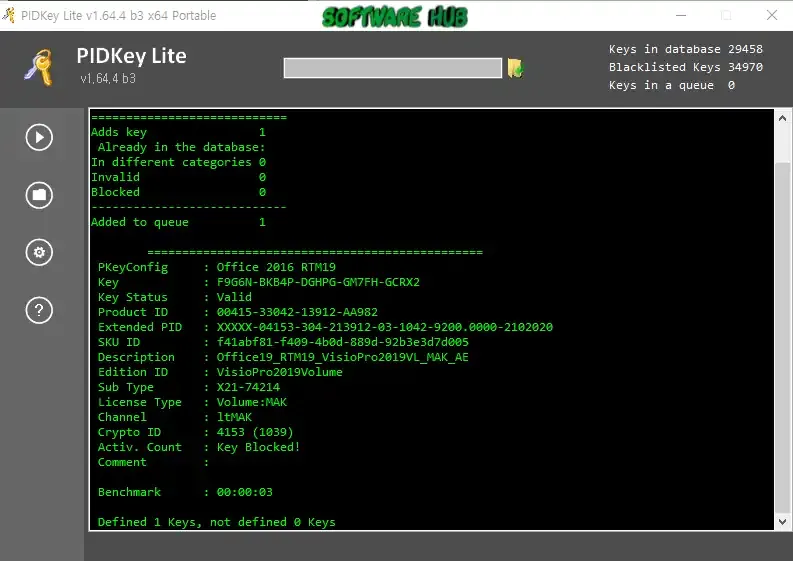This screenshot has width=793, height=561.
Task: Focus the product key input field
Action: pos(392,68)
